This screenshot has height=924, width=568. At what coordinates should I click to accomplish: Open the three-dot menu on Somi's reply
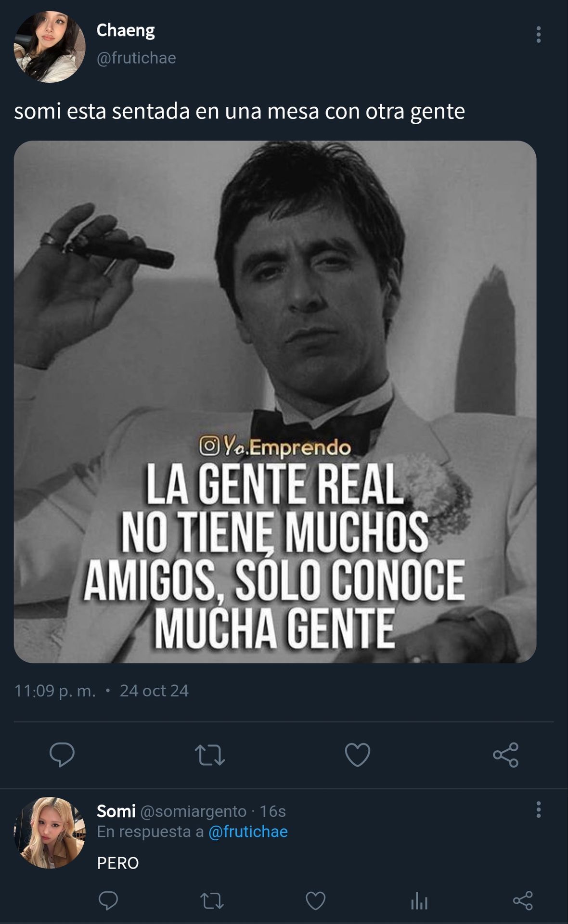pos(538,810)
